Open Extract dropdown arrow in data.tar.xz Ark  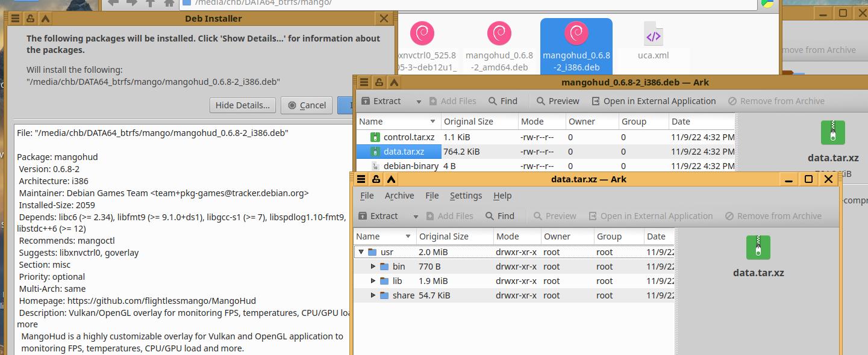[416, 216]
